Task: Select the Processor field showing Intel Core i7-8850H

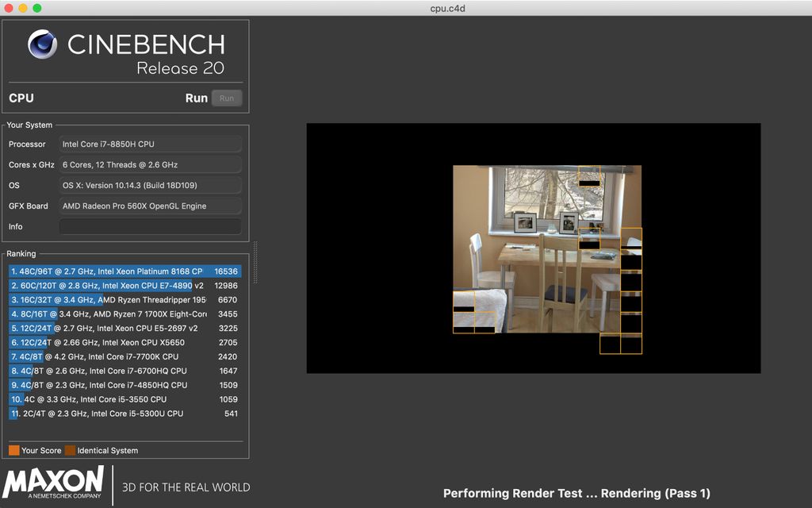Action: click(150, 144)
